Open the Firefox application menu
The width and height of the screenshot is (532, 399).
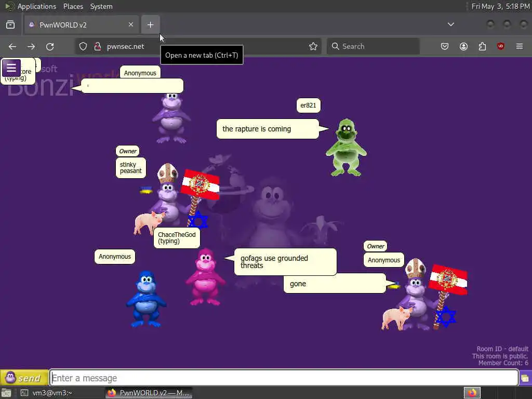tap(520, 46)
